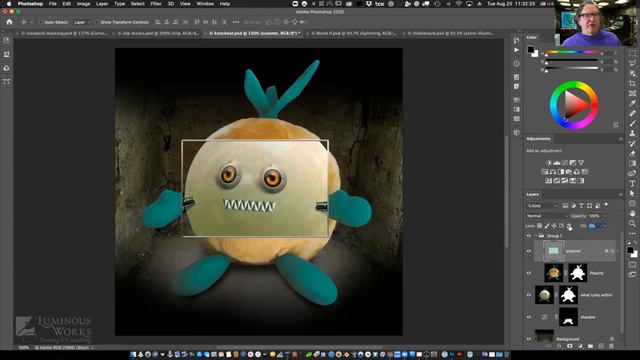Click the Properties info icon in collapsed dock

516,64
